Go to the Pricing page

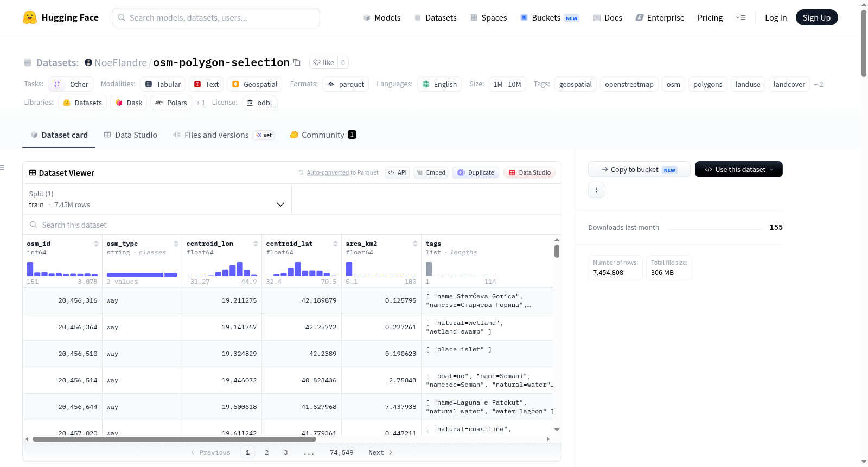click(710, 17)
